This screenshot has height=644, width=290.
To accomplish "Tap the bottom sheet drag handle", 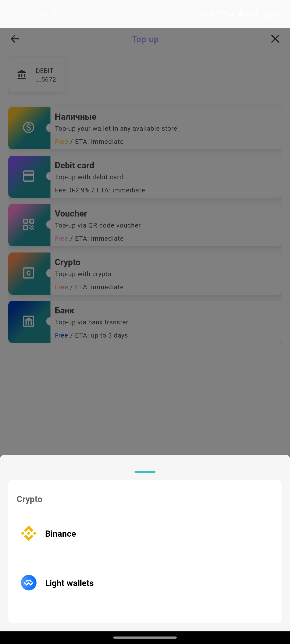I will (145, 472).
